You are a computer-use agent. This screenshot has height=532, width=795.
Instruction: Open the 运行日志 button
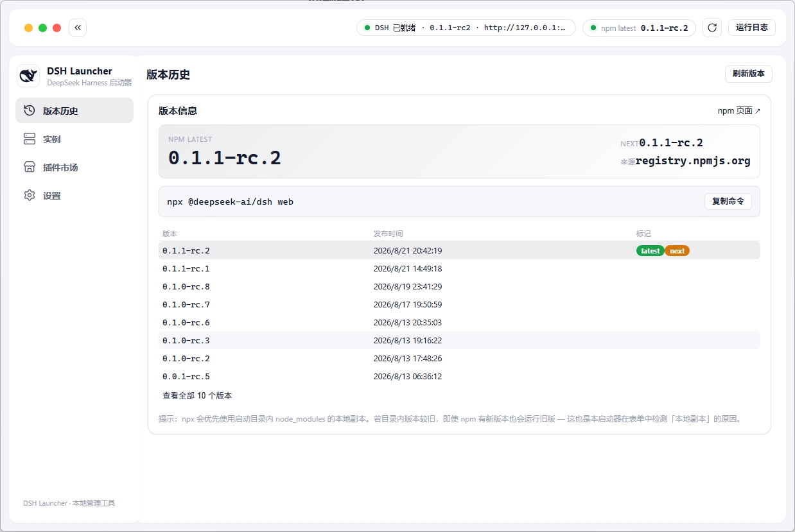click(752, 28)
